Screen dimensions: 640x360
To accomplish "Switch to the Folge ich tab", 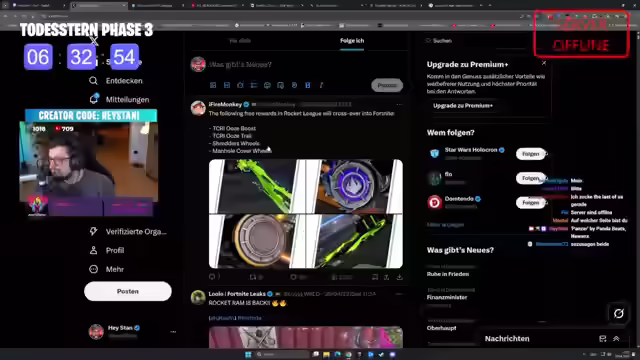I will click(352, 41).
